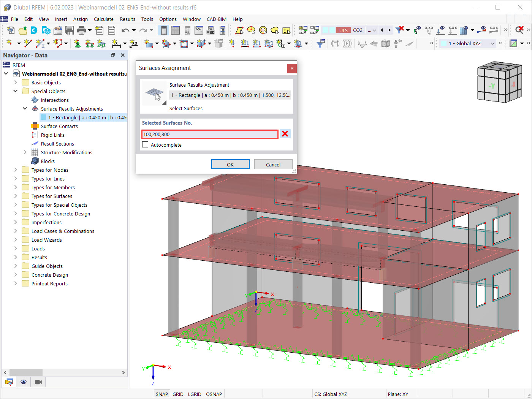Toggle SNAP in the status bar
The image size is (532, 399).
[x=161, y=394]
